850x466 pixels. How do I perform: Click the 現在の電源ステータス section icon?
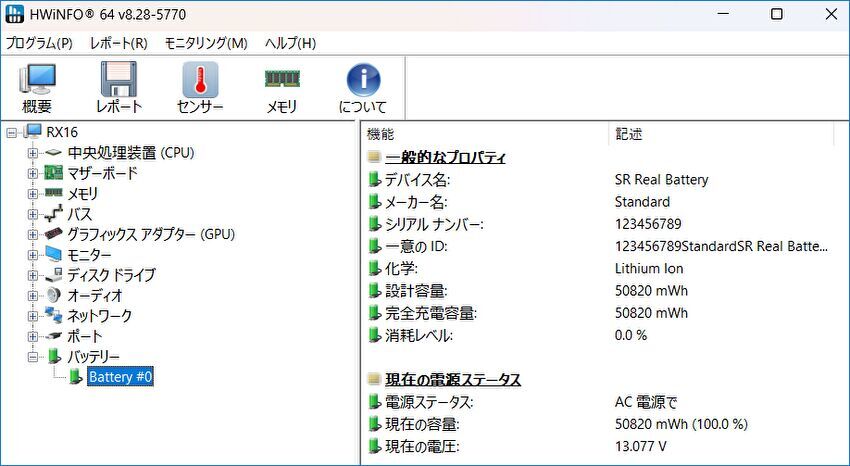(x=374, y=379)
